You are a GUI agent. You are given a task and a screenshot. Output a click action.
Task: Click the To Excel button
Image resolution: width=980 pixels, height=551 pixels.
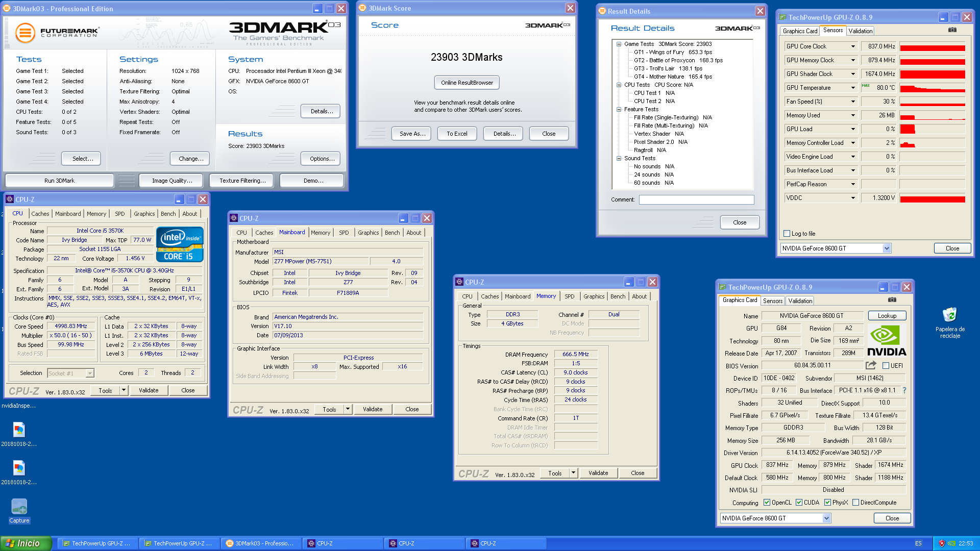coord(457,134)
